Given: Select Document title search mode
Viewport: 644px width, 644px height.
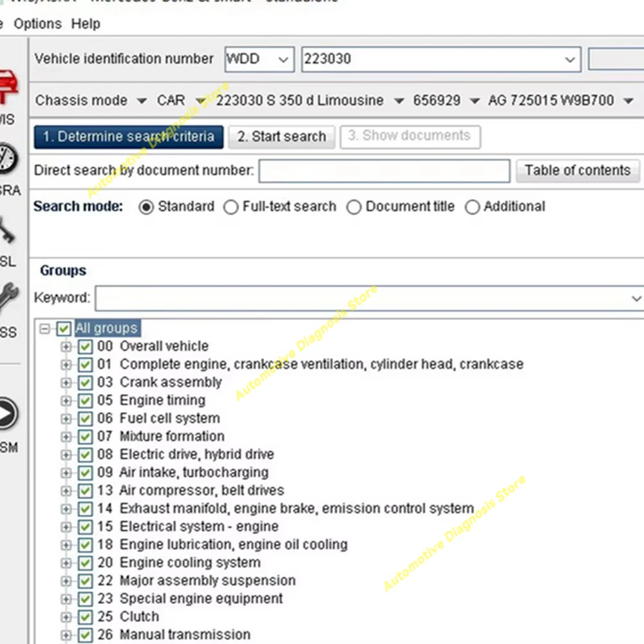Looking at the screenshot, I should pyautogui.click(x=354, y=207).
